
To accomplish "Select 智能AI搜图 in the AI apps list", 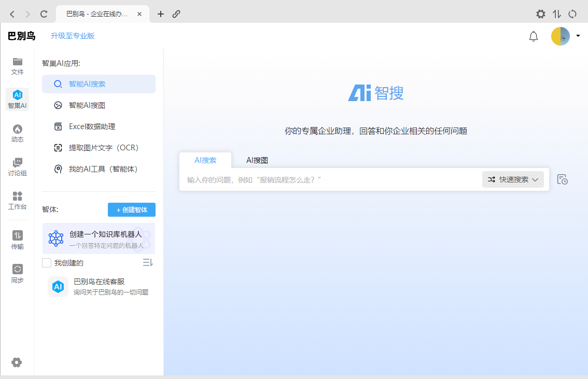I will coord(99,105).
